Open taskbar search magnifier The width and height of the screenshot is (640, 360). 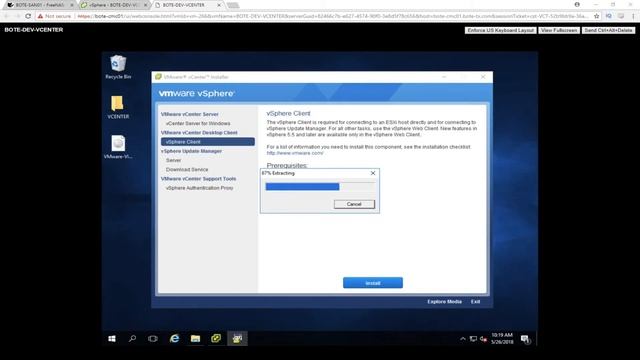(132, 338)
